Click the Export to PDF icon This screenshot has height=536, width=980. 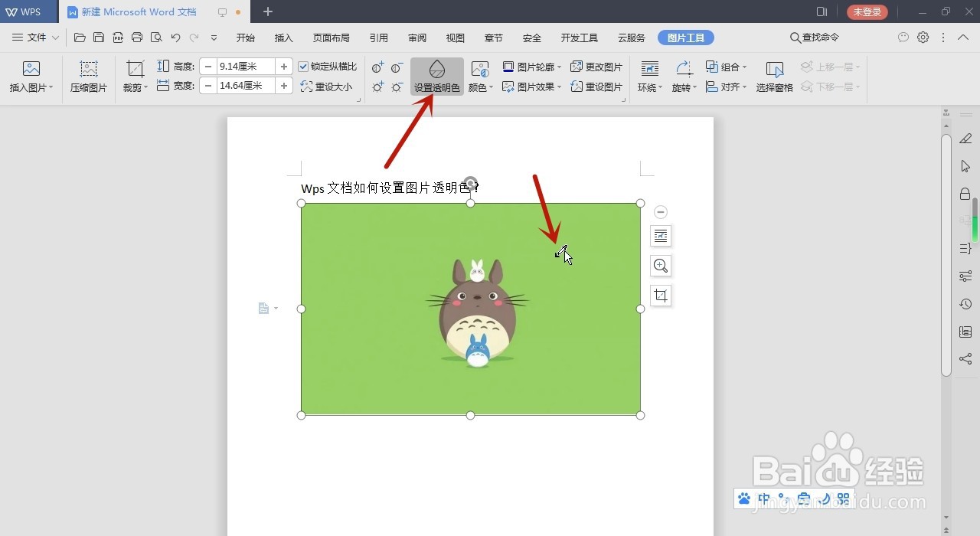[118, 38]
